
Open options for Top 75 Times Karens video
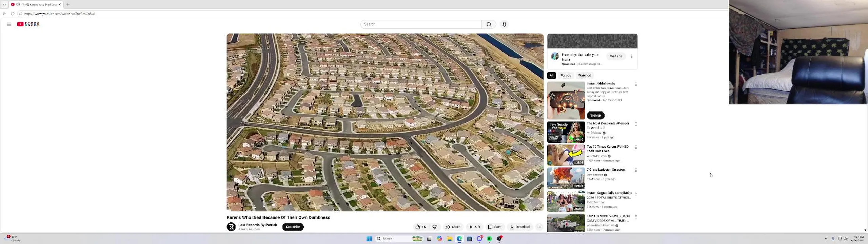[636, 147]
